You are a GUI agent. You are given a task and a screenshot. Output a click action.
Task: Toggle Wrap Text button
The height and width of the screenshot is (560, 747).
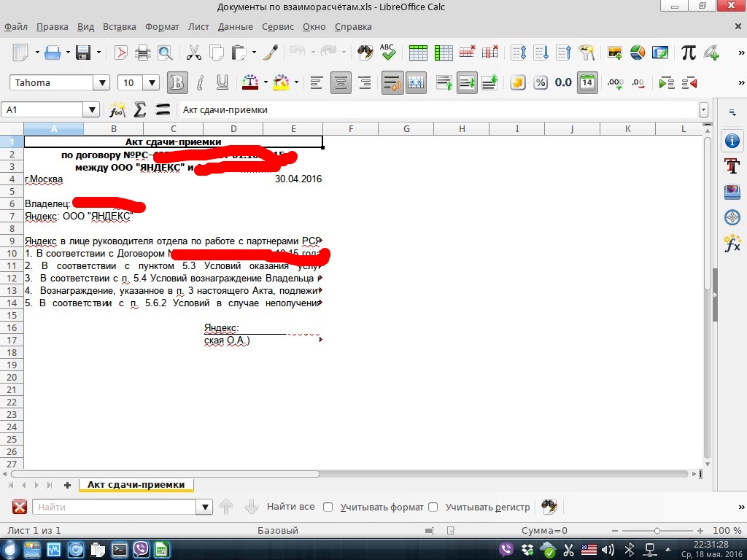pyautogui.click(x=392, y=83)
